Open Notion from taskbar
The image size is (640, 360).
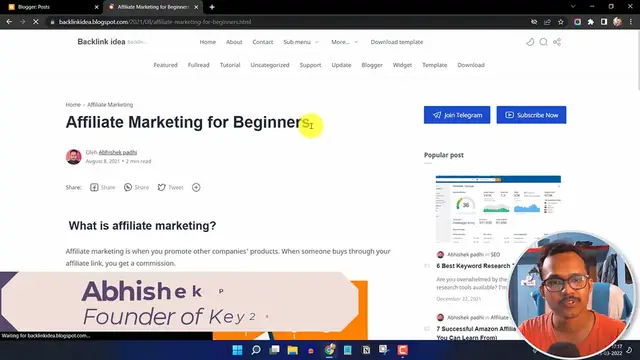366,350
